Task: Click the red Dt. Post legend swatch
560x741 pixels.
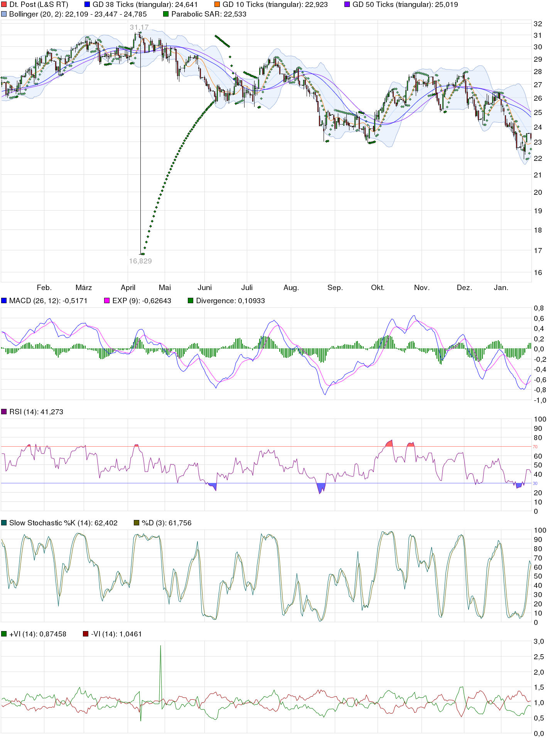Action: coord(4,5)
